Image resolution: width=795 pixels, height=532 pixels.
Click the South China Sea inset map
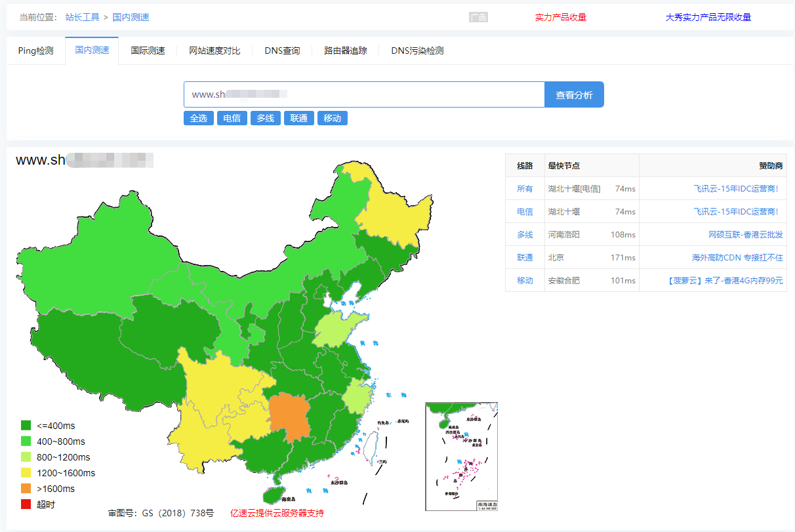click(461, 457)
